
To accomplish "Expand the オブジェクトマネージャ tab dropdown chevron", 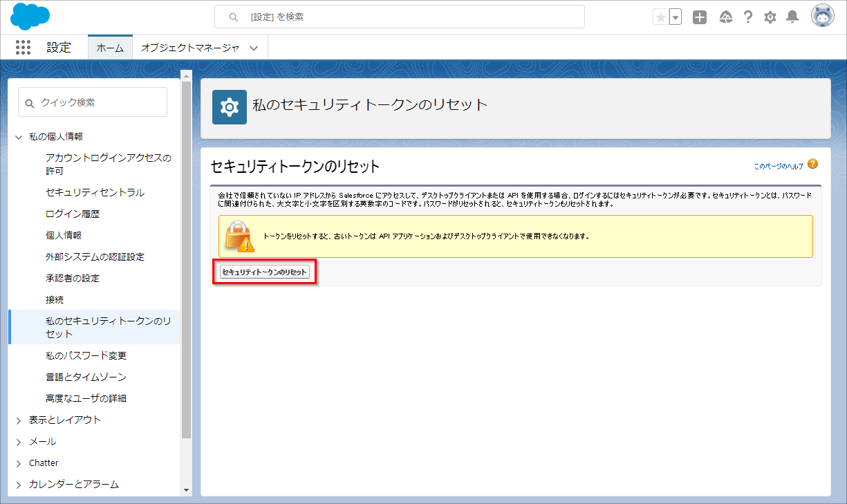I will (x=254, y=48).
